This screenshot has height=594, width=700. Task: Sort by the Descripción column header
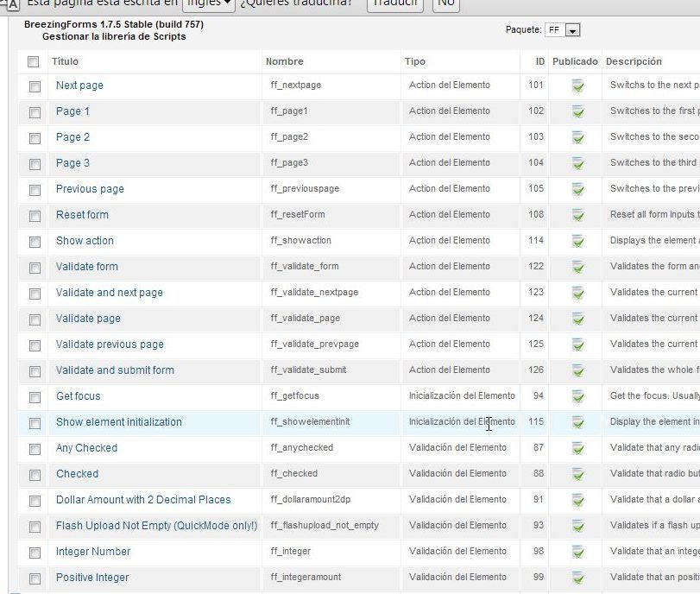coord(634,61)
